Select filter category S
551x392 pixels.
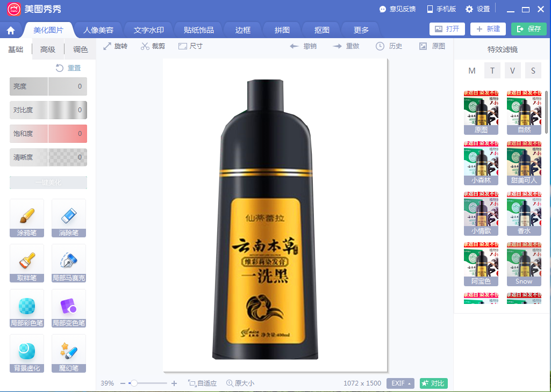(x=533, y=71)
